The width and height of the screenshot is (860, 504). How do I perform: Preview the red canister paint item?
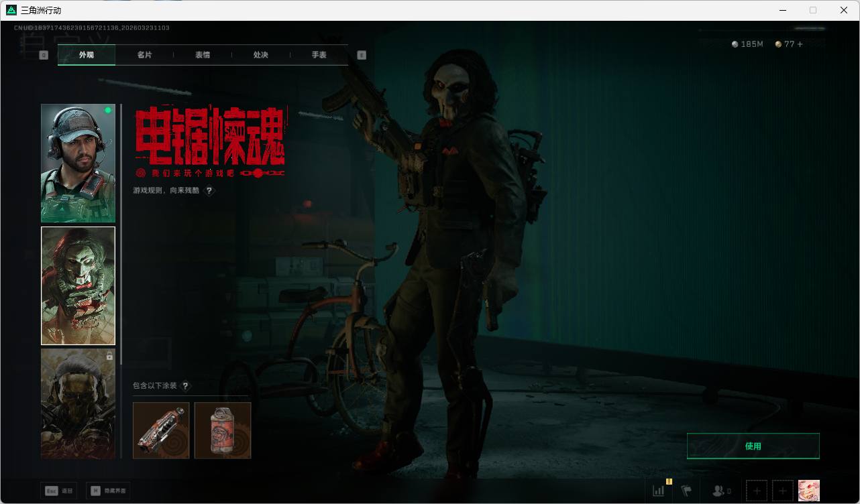(223, 430)
